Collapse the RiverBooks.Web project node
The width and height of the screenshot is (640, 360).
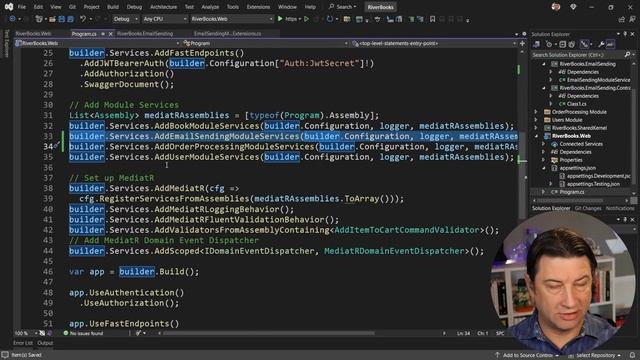536,136
